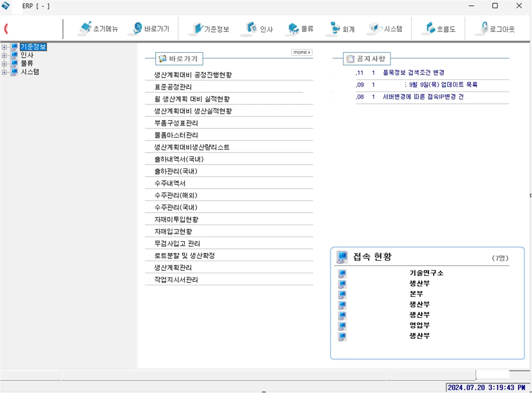Expand the 인사 tree node
This screenshot has height=393, width=532.
pos(4,56)
